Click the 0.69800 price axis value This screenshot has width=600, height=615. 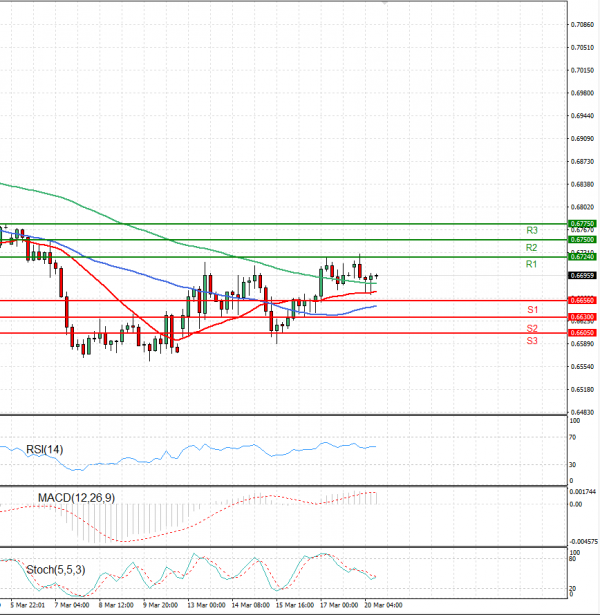click(582, 93)
